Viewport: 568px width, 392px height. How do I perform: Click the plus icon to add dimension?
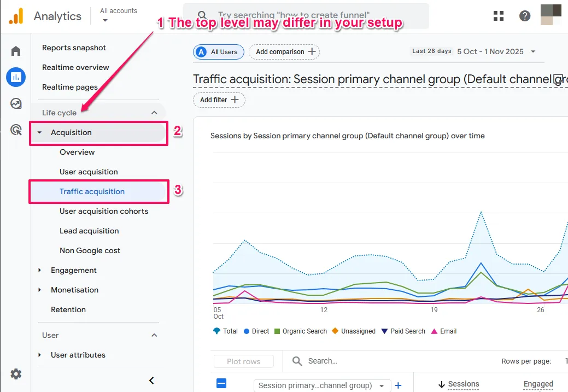click(x=399, y=385)
